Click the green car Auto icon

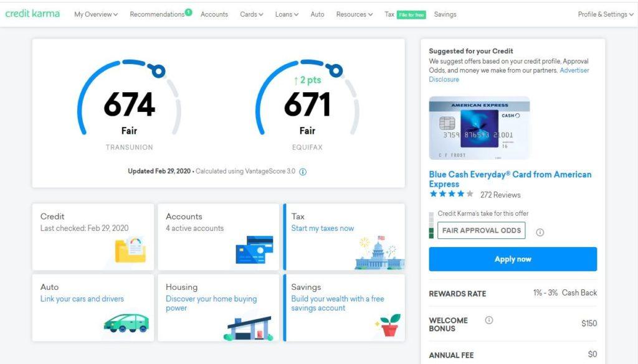point(126,323)
